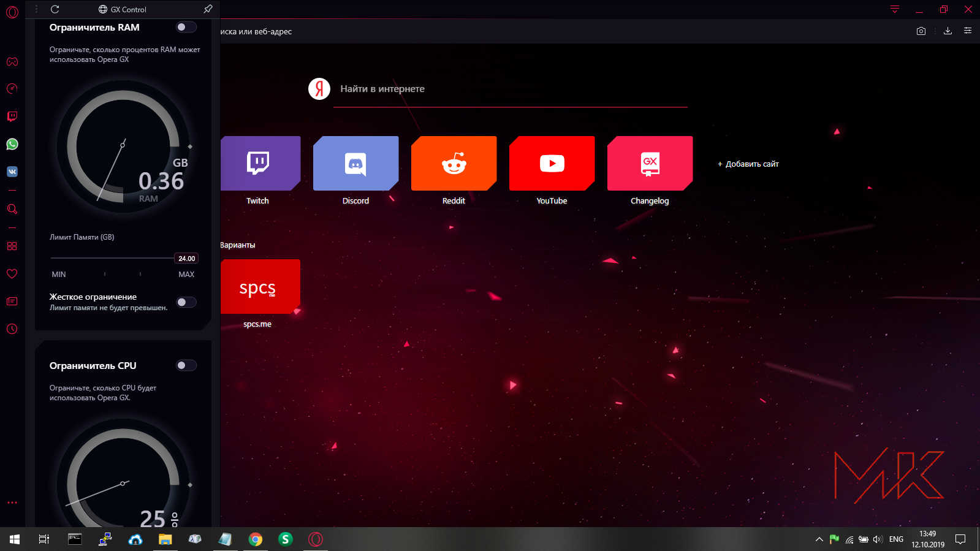Screen dimensions: 980x551
Task: Open GX Corner gamepad icon
Action: click(x=12, y=61)
